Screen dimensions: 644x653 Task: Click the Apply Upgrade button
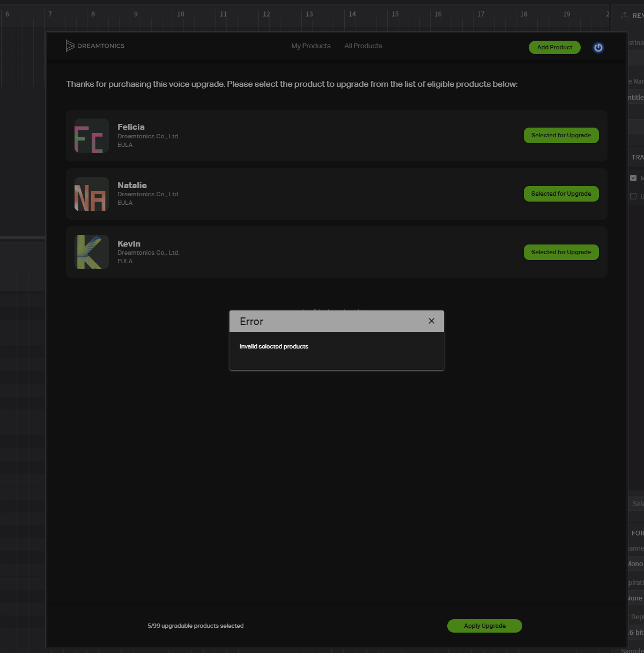[485, 626]
